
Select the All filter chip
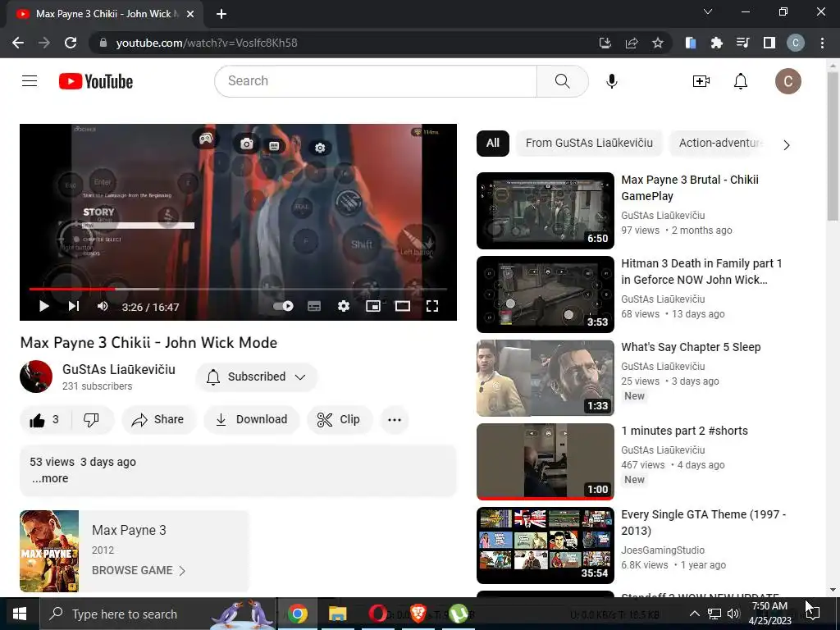[493, 143]
